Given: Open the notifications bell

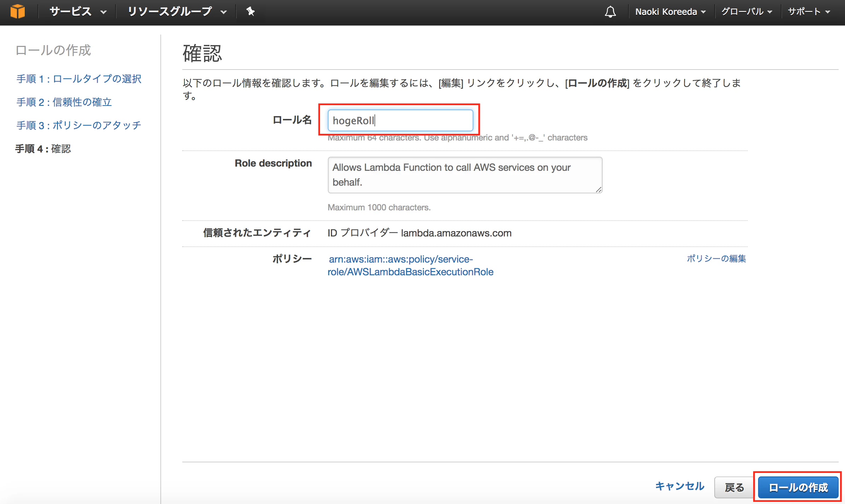Looking at the screenshot, I should click(x=610, y=12).
